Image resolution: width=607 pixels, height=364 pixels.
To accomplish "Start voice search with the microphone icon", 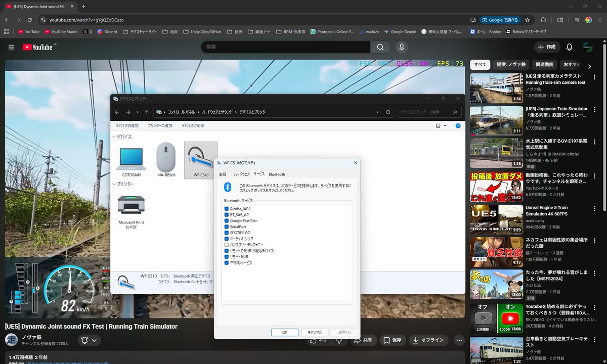I will click(x=402, y=47).
